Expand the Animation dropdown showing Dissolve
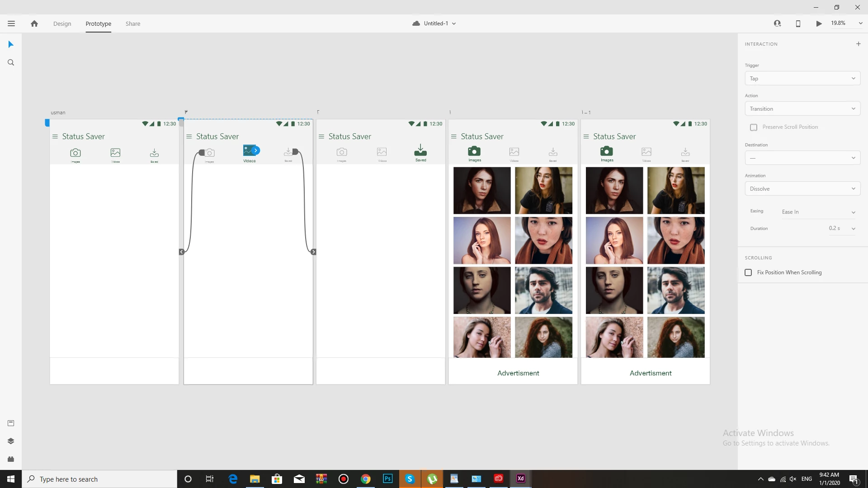The height and width of the screenshot is (488, 868). click(802, 189)
